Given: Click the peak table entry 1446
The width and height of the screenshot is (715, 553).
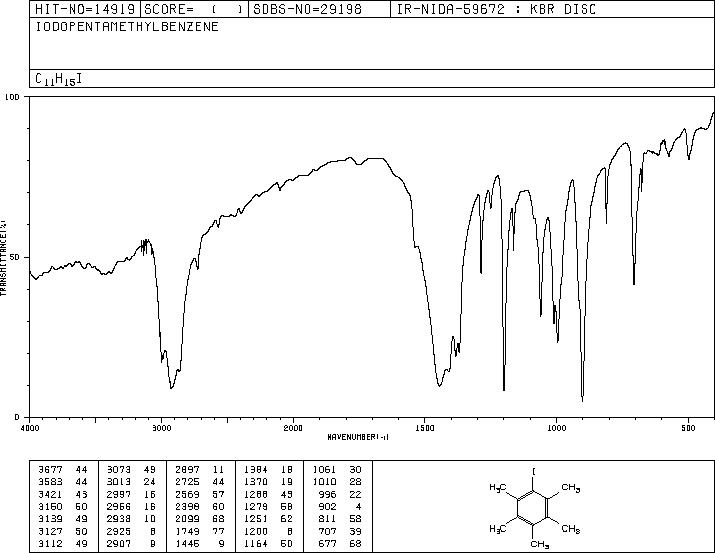Looking at the screenshot, I should (x=187, y=543).
